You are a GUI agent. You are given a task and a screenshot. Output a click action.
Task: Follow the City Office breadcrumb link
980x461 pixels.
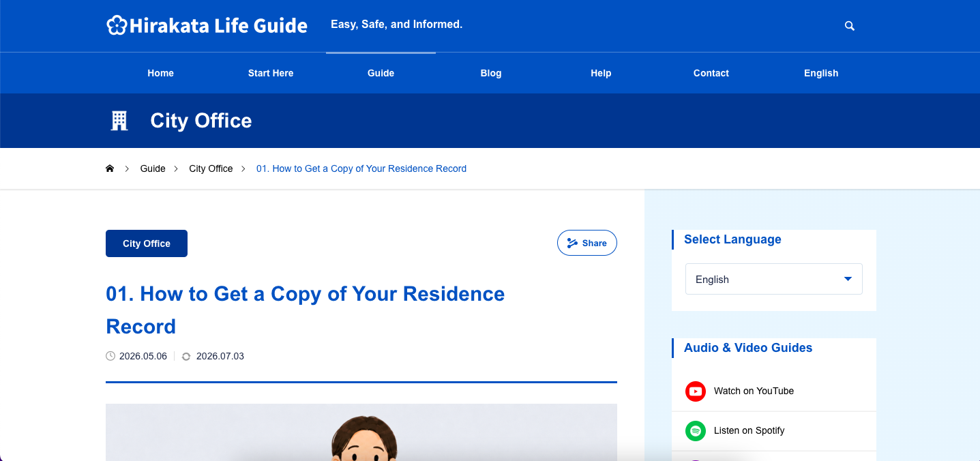211,168
